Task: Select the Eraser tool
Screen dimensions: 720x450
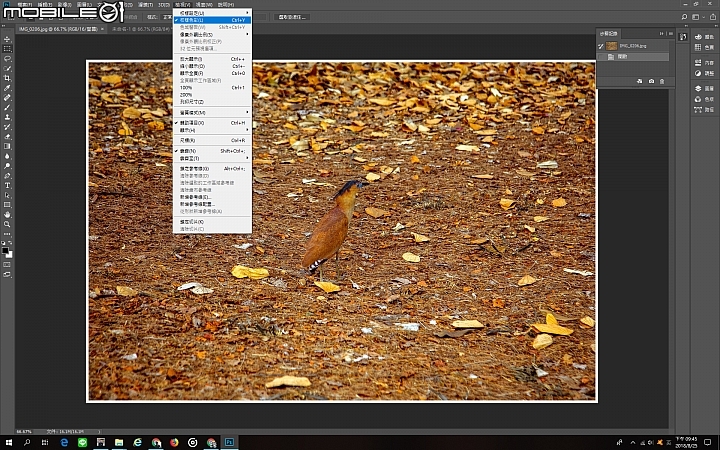Action: pyautogui.click(x=7, y=137)
